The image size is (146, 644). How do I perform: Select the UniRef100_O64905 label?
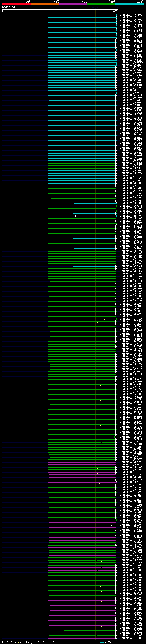click(x=131, y=72)
